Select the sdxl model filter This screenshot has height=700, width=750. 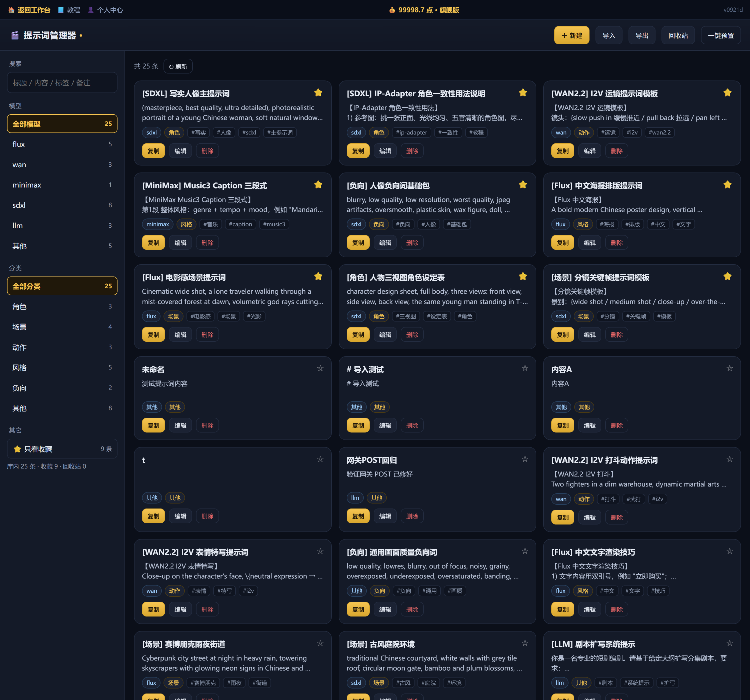pyautogui.click(x=62, y=205)
